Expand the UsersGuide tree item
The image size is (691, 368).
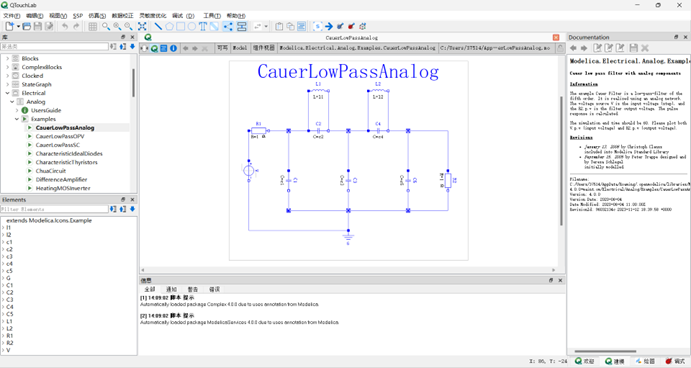click(17, 110)
